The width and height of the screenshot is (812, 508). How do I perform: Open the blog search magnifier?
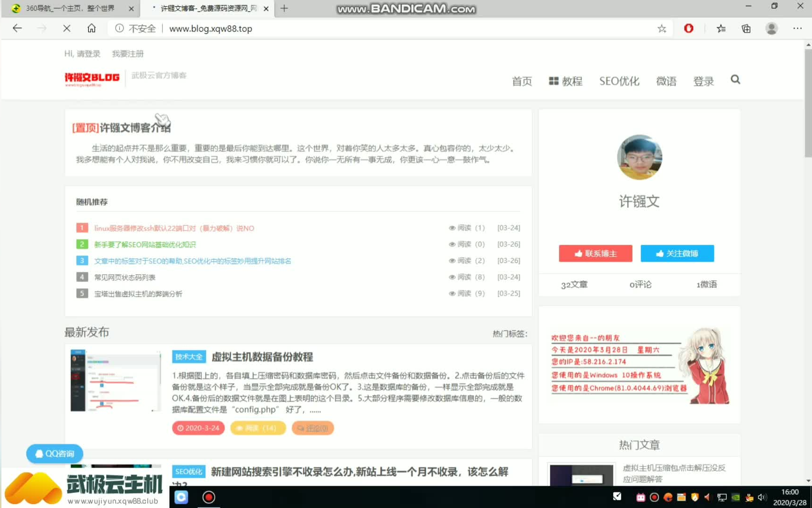(x=735, y=79)
